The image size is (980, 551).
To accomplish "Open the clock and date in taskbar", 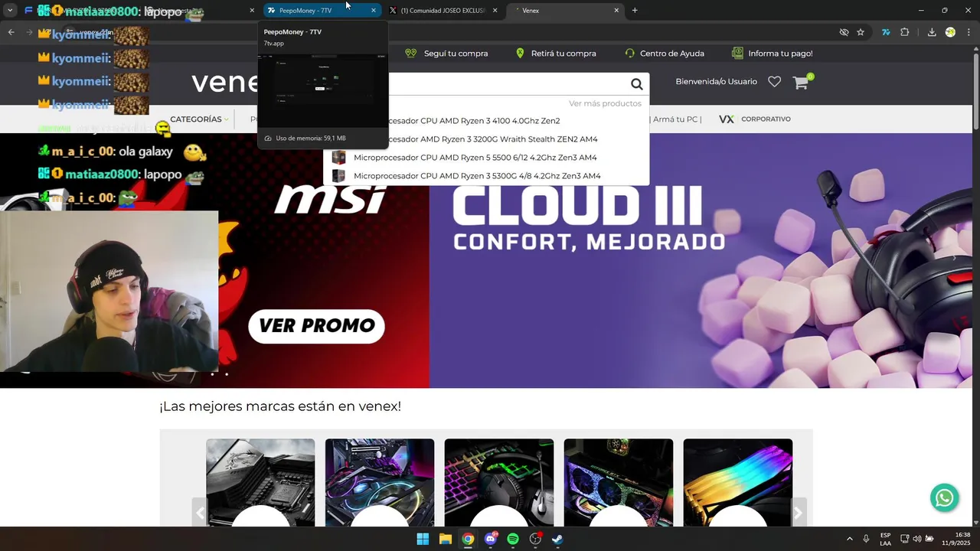I will click(x=956, y=539).
